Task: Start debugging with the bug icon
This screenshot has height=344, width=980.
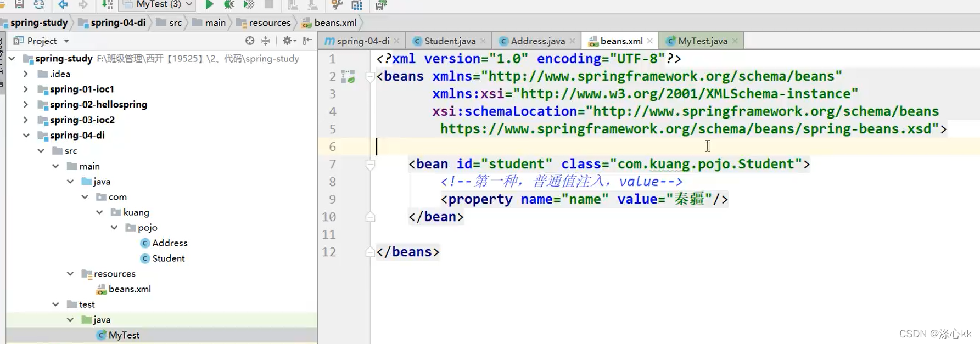Action: 229,4
